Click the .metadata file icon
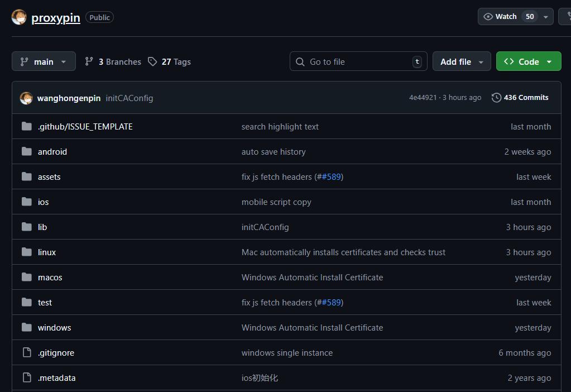This screenshot has height=392, width=571. point(26,377)
